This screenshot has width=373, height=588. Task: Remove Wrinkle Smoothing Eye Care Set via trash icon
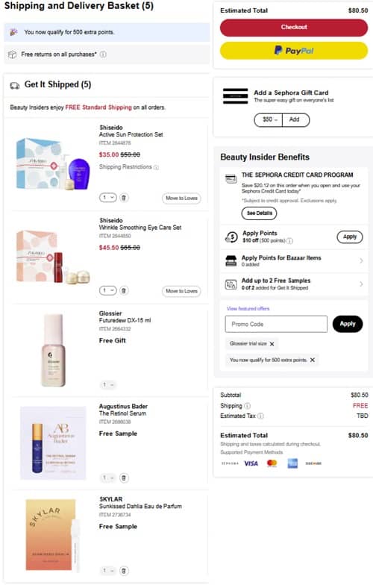tap(124, 290)
